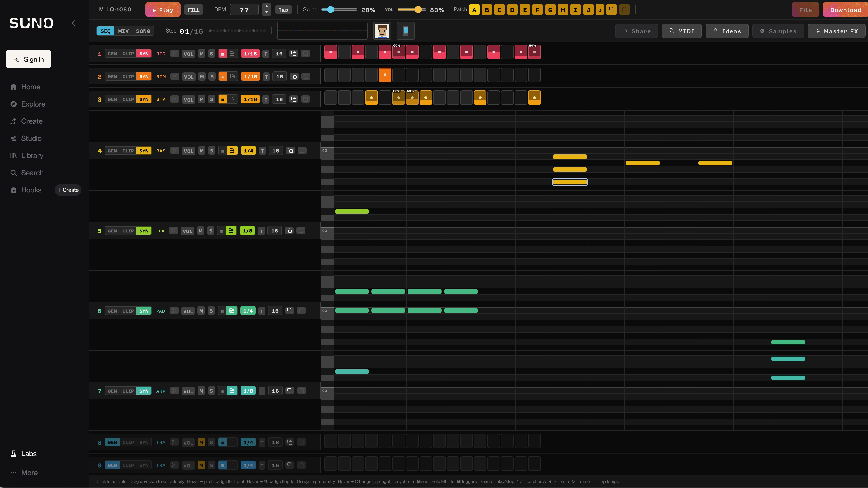Viewport: 868px width, 488px height.
Task: Open the phone preview icon
Action: [x=405, y=31]
